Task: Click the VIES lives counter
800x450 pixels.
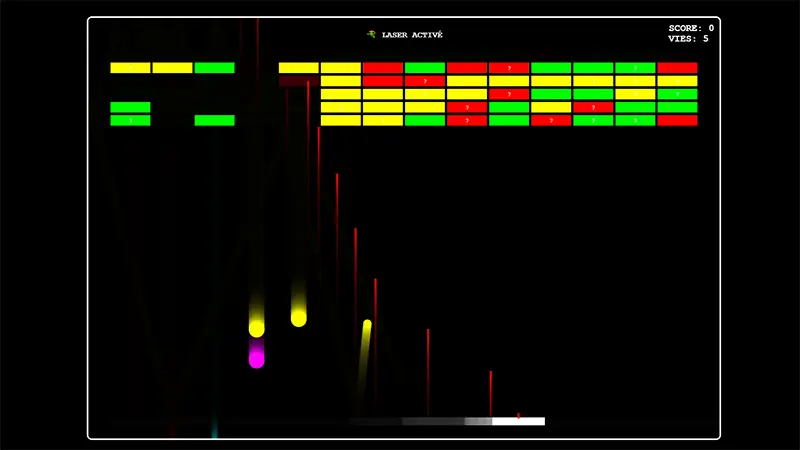Action: click(688, 39)
